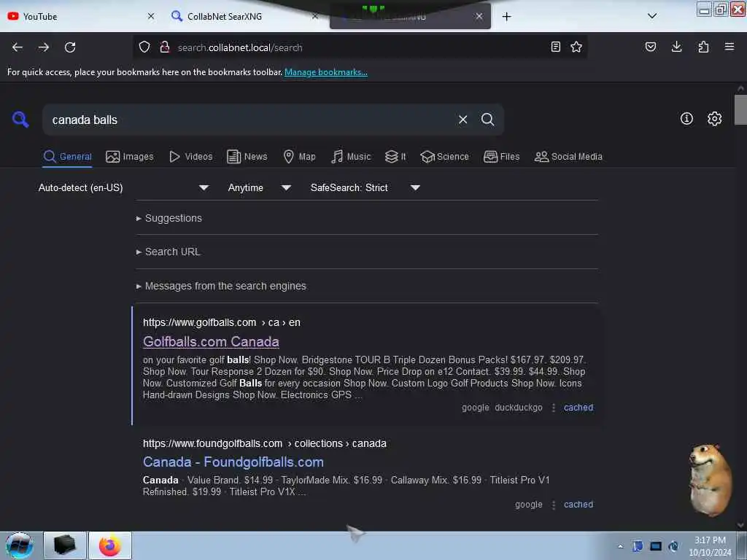Select the Images search category

pos(130,156)
